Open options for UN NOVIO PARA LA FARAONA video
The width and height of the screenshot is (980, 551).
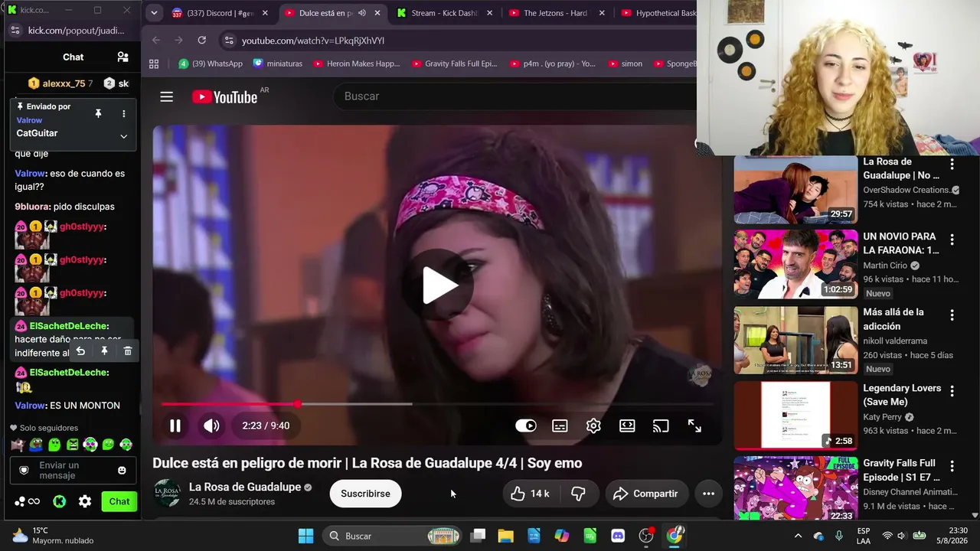pyautogui.click(x=952, y=240)
